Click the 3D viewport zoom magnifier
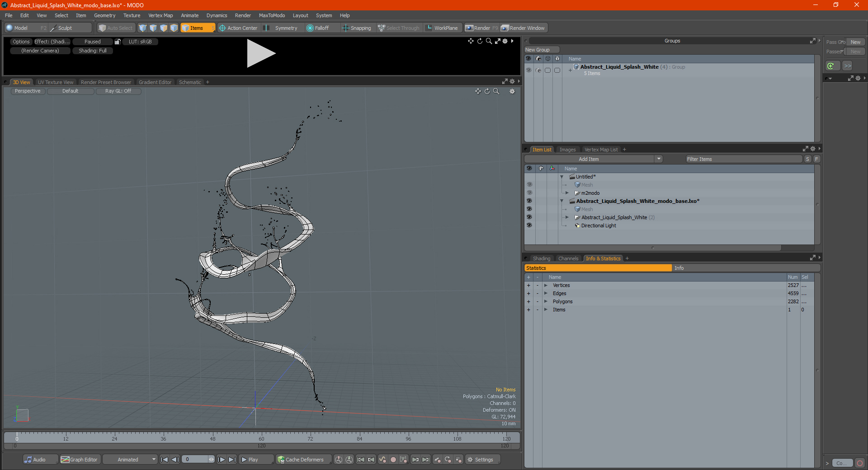The image size is (868, 470). pyautogui.click(x=496, y=91)
